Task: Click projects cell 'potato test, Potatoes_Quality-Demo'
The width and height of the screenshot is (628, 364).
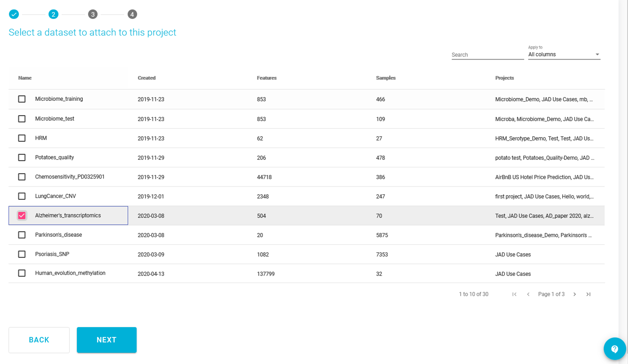Action: tap(545, 158)
